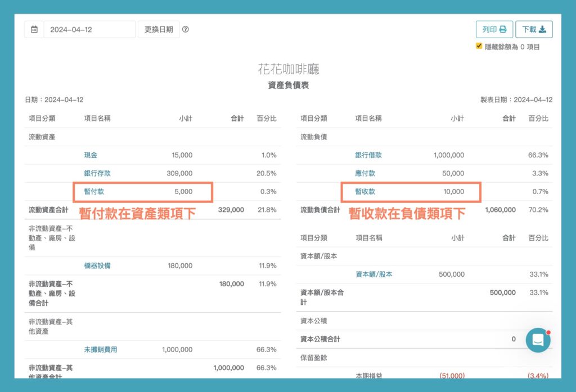Open the 資本額/股本 account link
Screen dimensions: 576x392
tap(374, 274)
